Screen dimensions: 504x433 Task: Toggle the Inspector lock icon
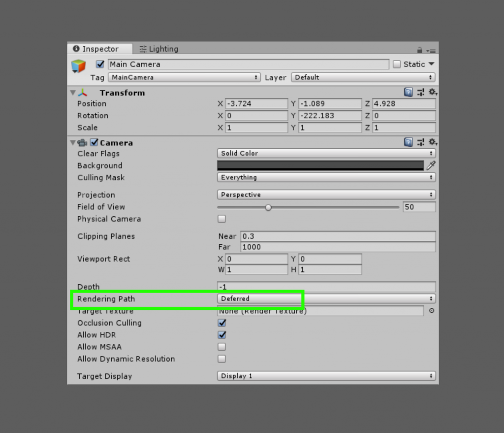click(419, 50)
